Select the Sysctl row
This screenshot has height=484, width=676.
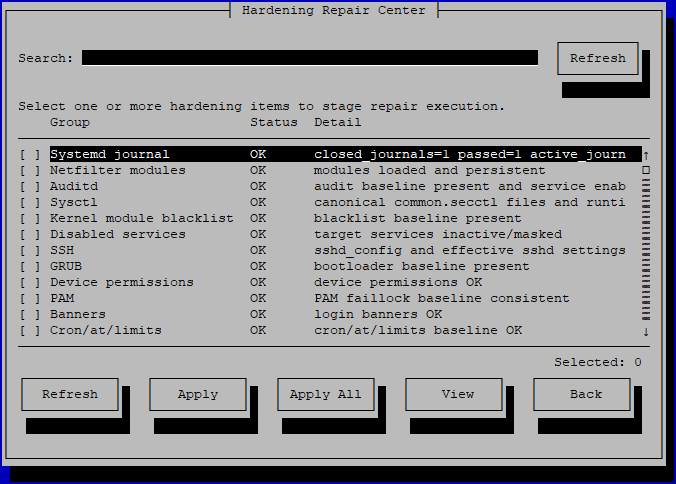pyautogui.click(x=331, y=202)
